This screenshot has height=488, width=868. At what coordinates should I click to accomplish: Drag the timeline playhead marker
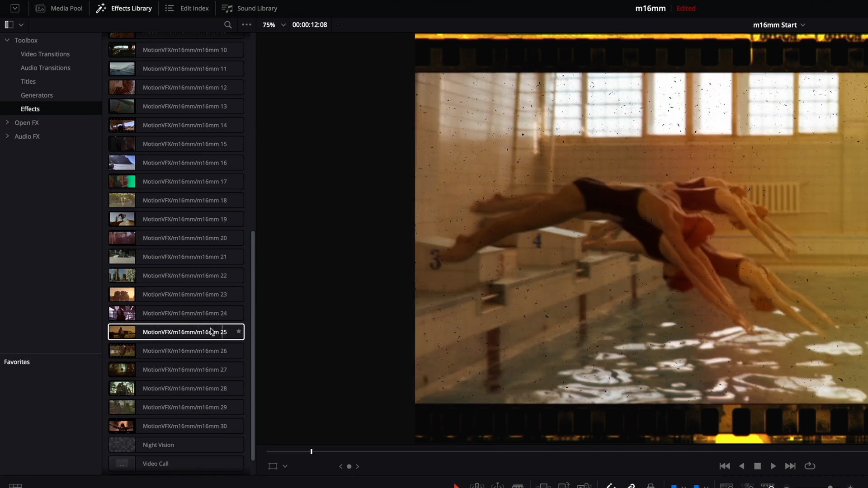311,452
